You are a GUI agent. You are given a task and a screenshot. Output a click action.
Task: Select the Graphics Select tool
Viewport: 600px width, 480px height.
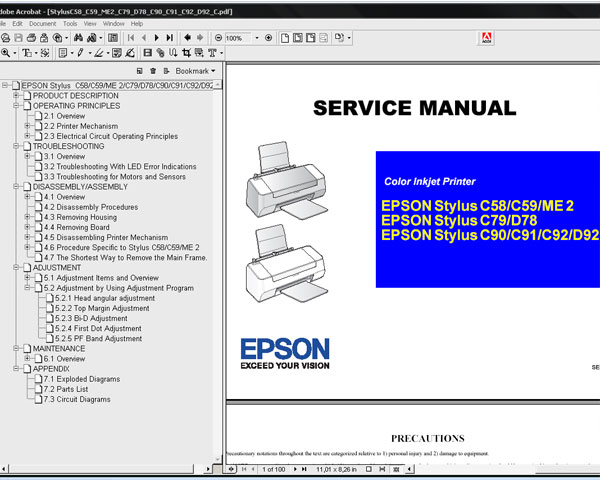tap(45, 53)
